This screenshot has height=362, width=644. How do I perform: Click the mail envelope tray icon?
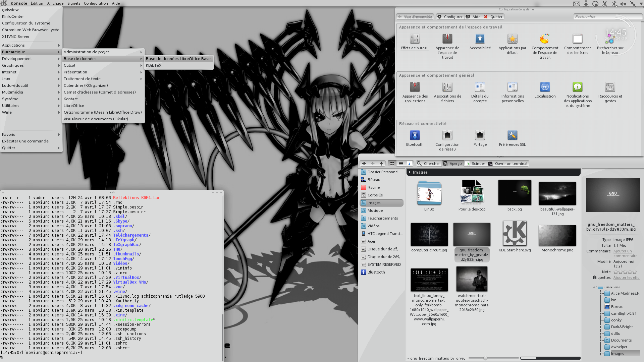coord(577,4)
